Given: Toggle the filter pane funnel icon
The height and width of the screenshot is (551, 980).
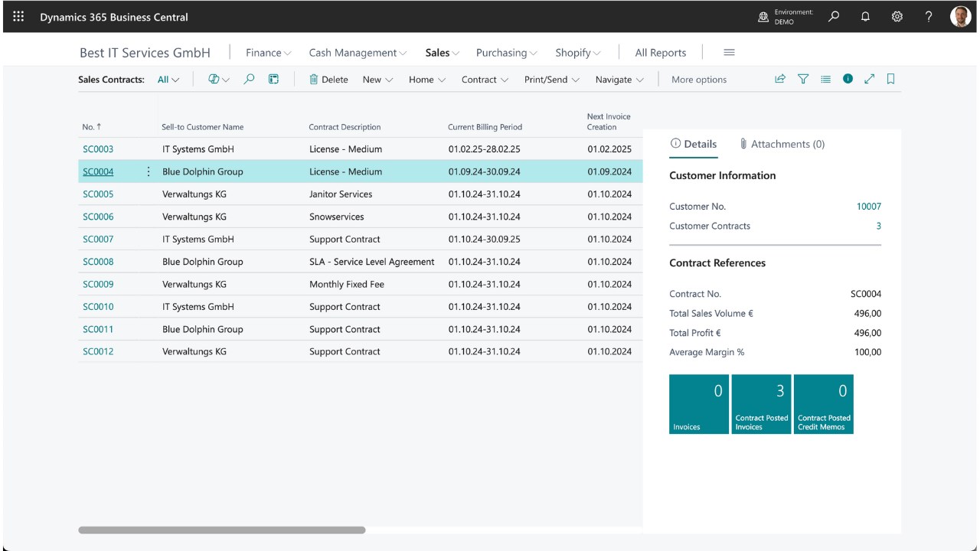Looking at the screenshot, I should click(803, 79).
